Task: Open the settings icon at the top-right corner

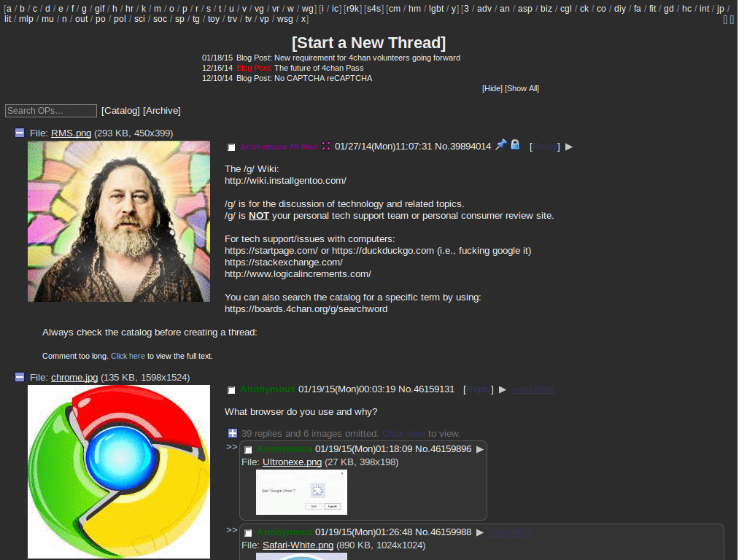Action: 724,20
